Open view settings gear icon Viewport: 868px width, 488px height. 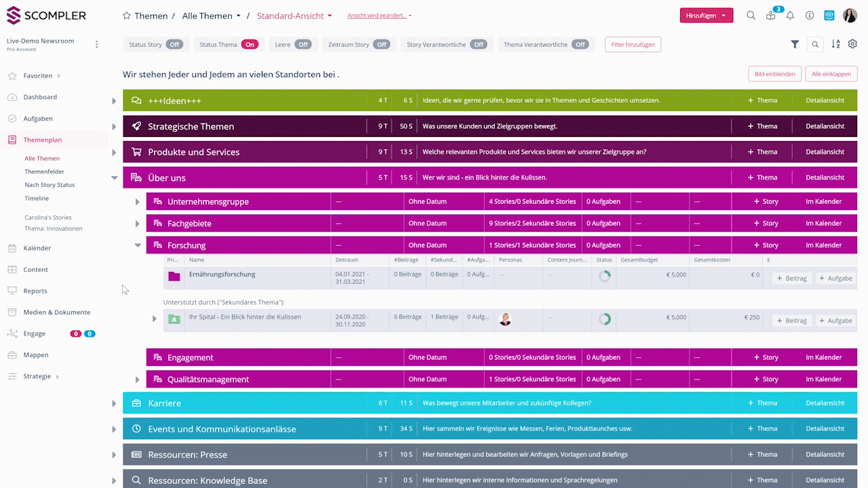click(x=852, y=44)
